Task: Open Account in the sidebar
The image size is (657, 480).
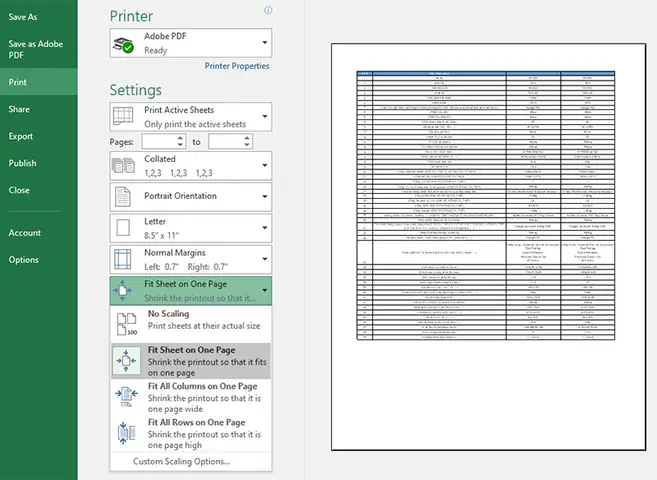Action: 39,232
